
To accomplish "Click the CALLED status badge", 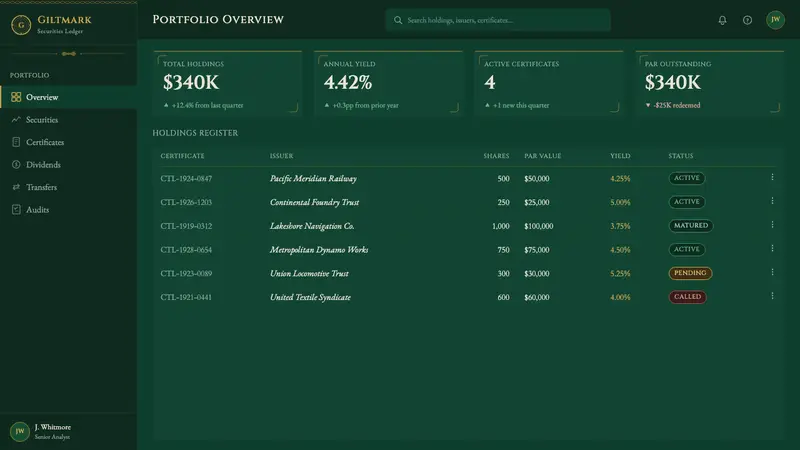I will [x=687, y=296].
